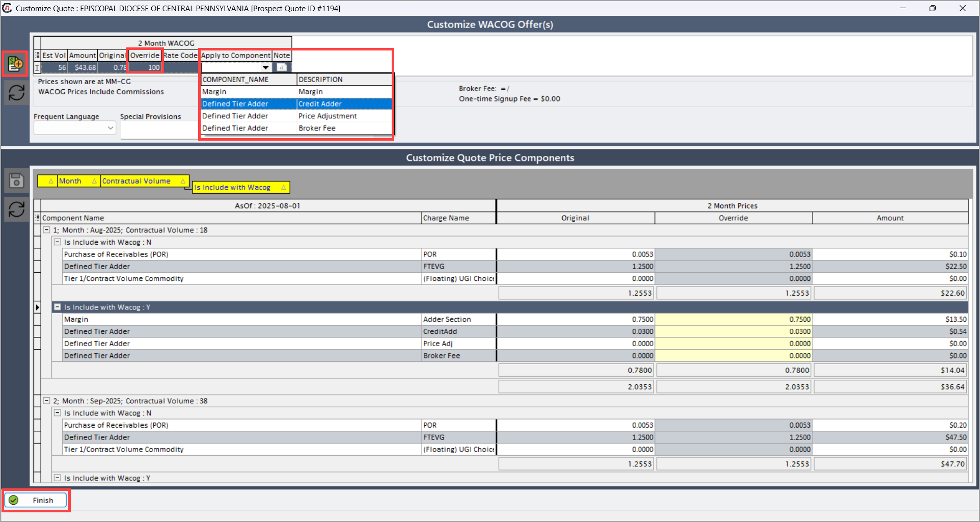
Task: Click the Finish button
Action: pos(36,500)
